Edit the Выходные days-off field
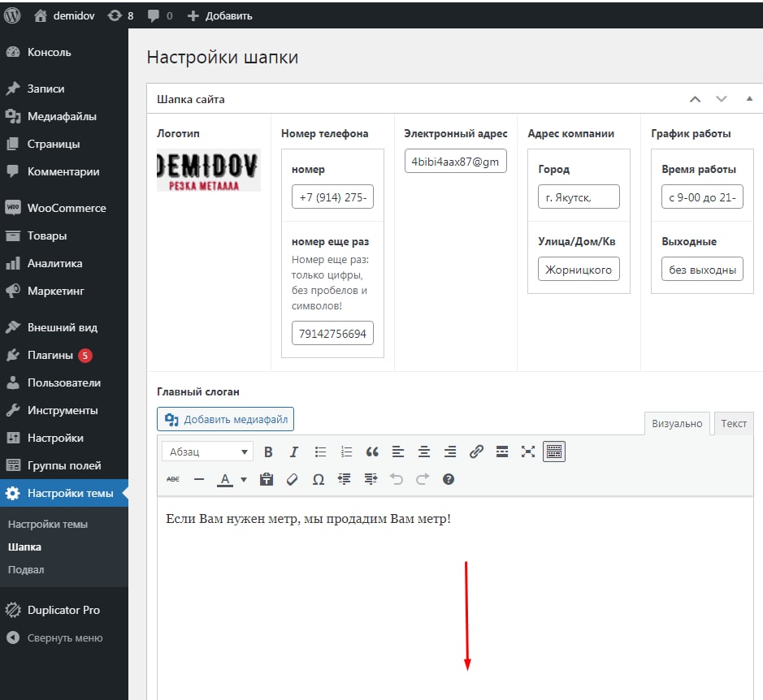This screenshot has height=700, width=763. pos(702,269)
